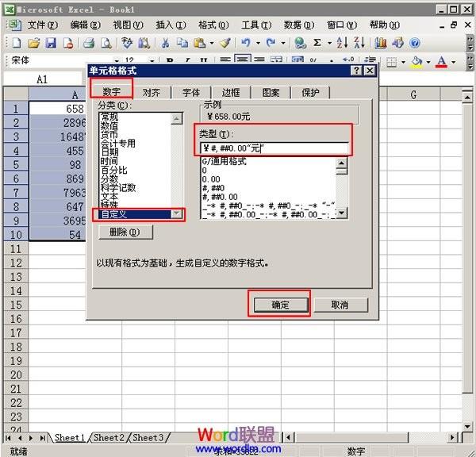This screenshot has width=476, height=457.
Task: Open the 帮助 menu
Action: [x=384, y=25]
